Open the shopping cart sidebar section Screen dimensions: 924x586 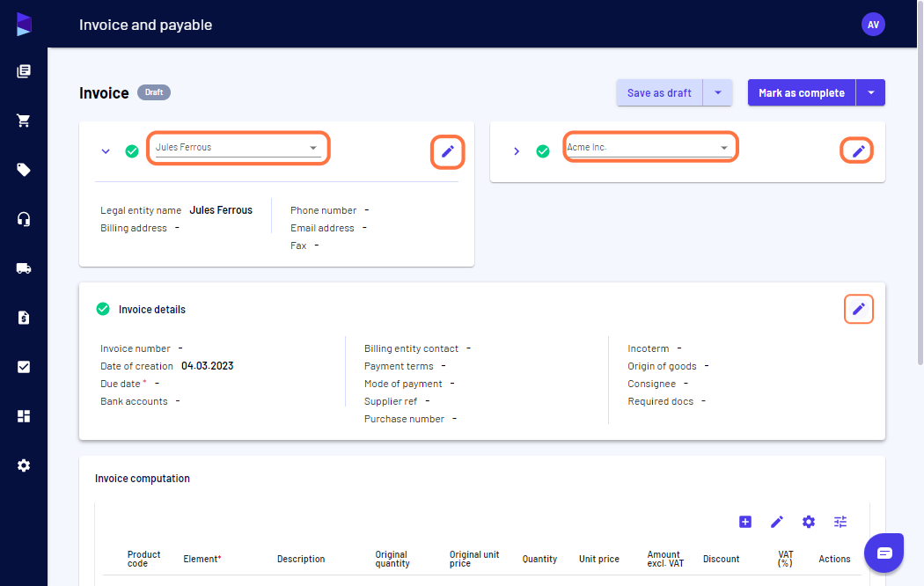[24, 121]
